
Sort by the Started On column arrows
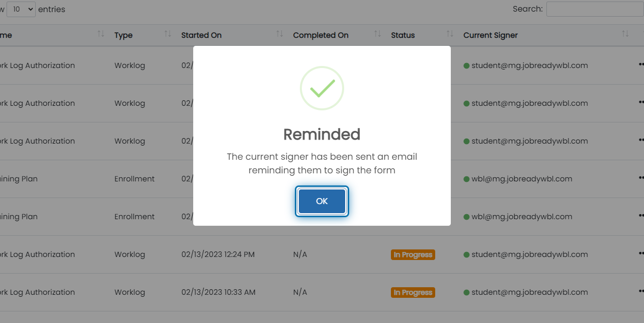279,34
